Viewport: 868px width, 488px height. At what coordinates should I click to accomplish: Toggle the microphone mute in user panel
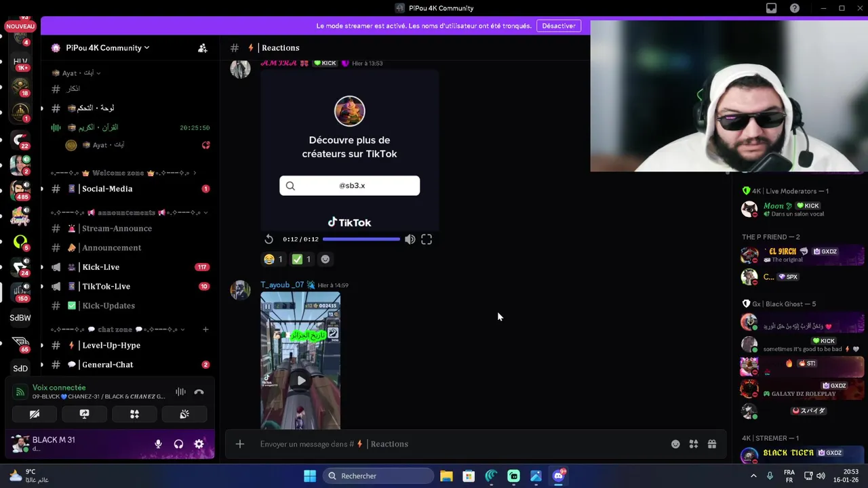(x=158, y=444)
